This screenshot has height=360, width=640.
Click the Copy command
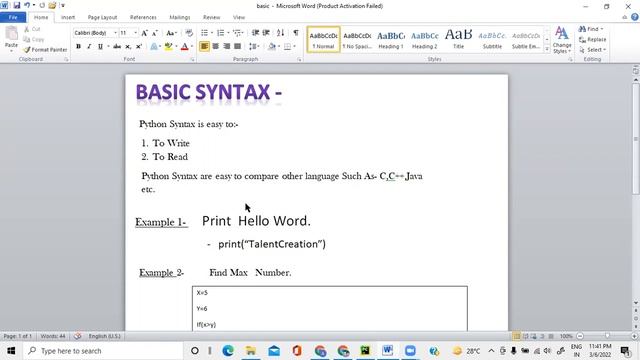34,39
